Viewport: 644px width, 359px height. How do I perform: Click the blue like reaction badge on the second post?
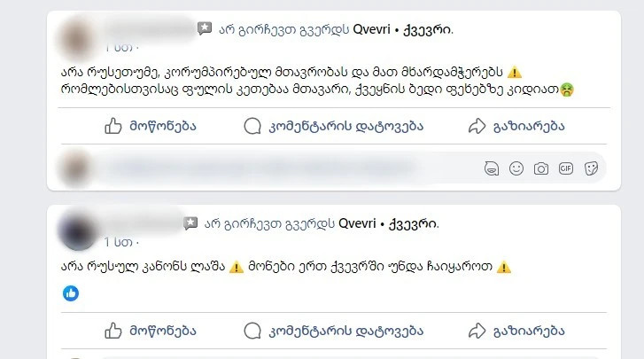(x=71, y=293)
